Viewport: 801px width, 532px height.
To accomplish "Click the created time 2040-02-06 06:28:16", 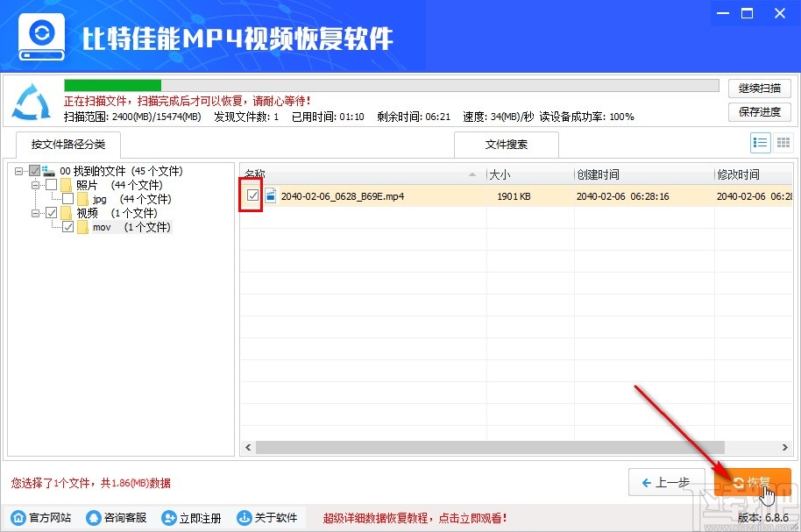I will click(623, 196).
